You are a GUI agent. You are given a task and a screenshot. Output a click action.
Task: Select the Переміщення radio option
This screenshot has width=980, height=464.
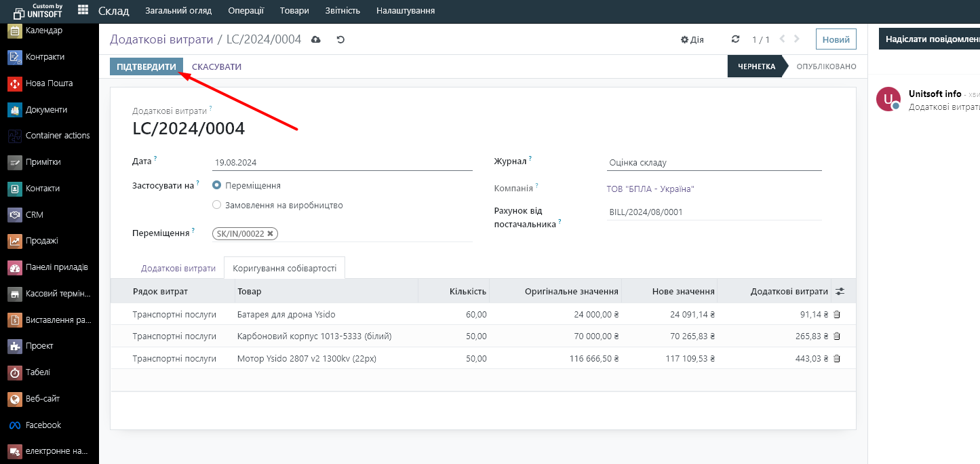[217, 185]
